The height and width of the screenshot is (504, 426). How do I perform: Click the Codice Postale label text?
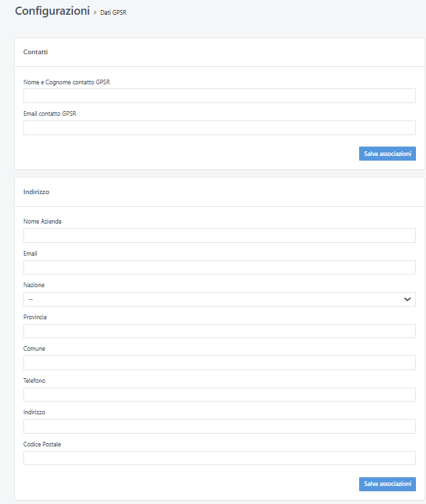42,444
